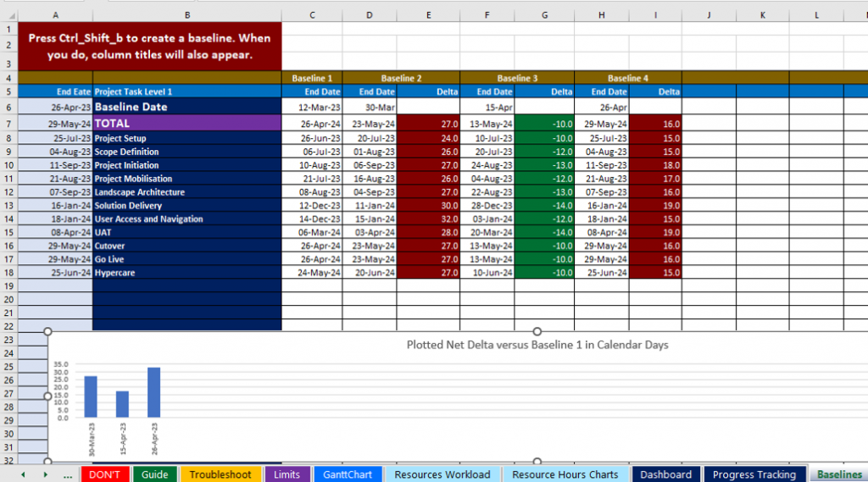Grab the chart's top-left resize handle
This screenshot has height=482, width=868.
point(48,331)
